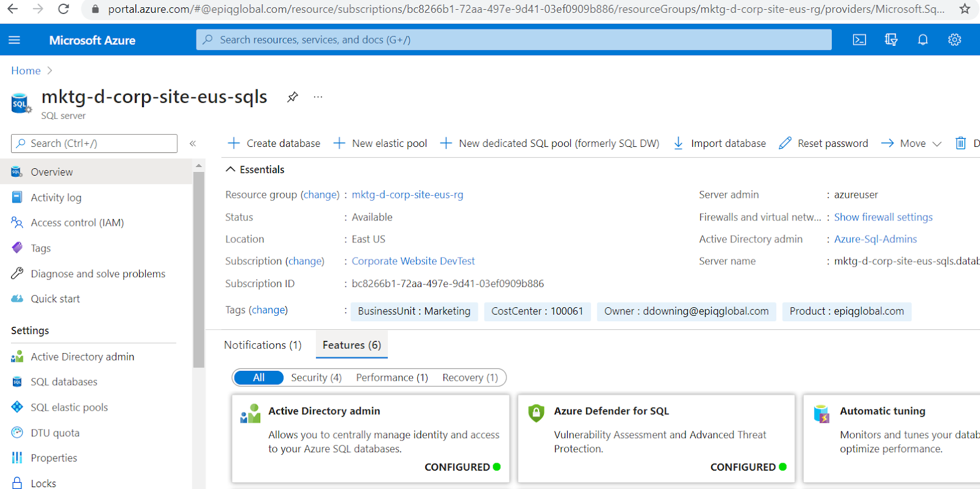Click the Owner : ddowning tag

(x=686, y=312)
